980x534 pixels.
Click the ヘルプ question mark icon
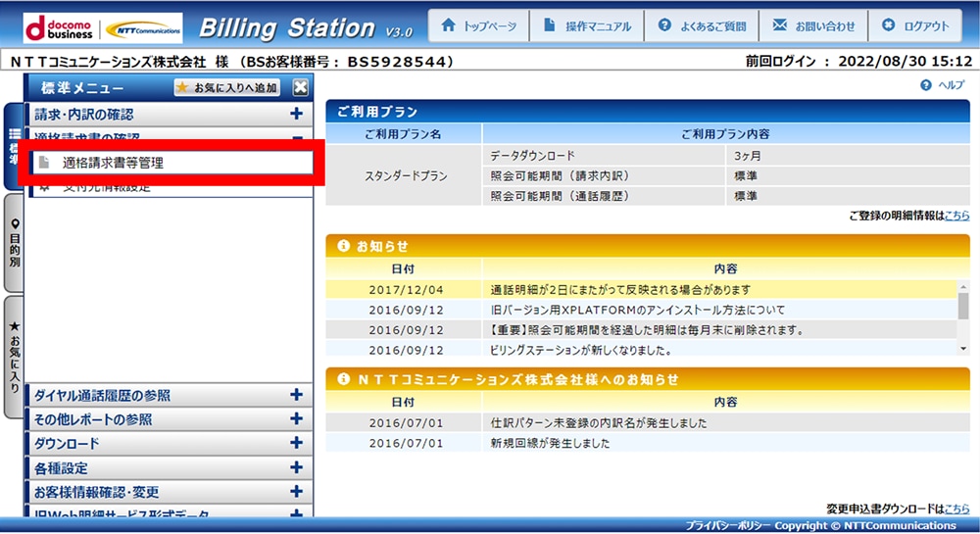[x=926, y=85]
